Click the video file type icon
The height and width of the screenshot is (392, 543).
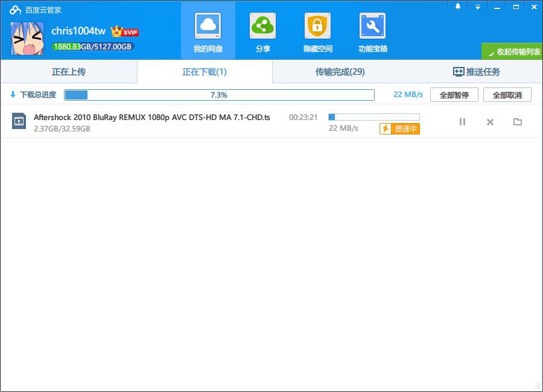pyautogui.click(x=19, y=121)
